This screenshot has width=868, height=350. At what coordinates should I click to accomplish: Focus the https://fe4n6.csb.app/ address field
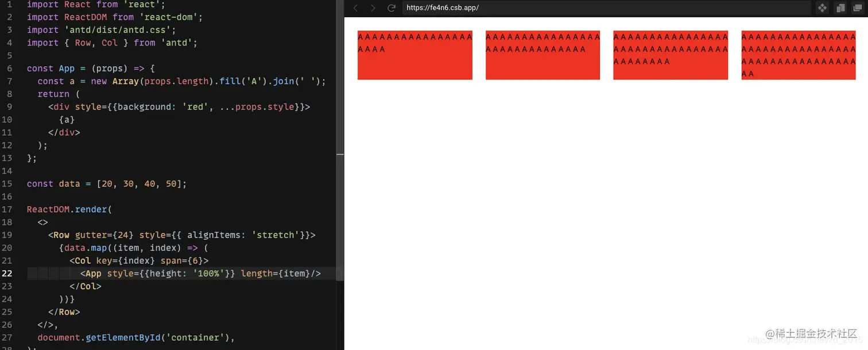click(x=606, y=8)
